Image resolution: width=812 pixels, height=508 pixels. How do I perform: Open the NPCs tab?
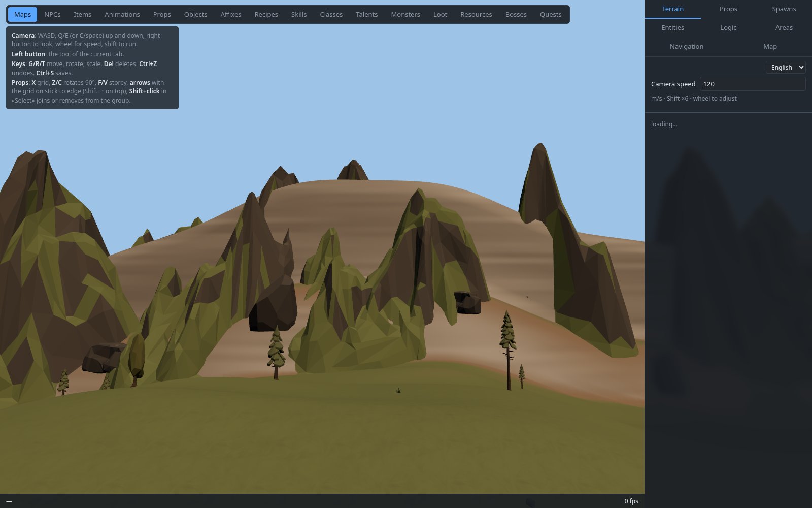point(52,14)
